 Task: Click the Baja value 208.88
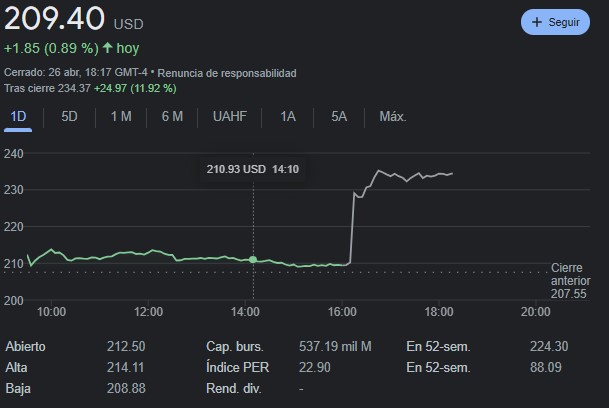pyautogui.click(x=126, y=388)
